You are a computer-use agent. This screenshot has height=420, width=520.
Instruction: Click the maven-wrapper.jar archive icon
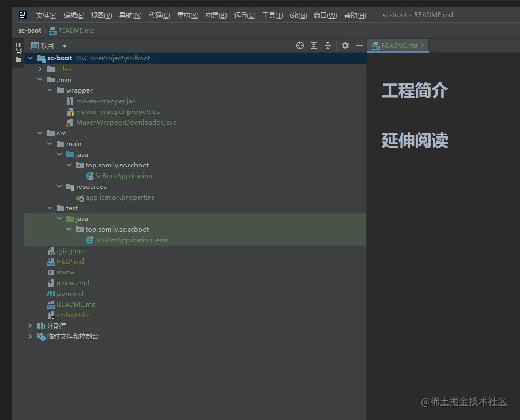point(70,101)
